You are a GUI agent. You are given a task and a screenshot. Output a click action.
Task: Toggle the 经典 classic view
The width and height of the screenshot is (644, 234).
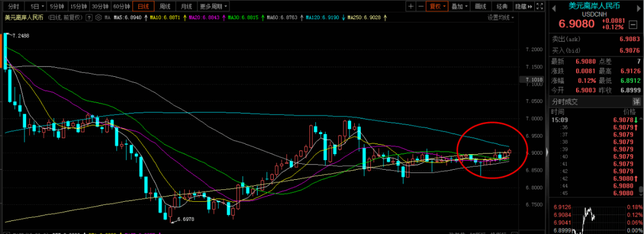tap(502, 7)
